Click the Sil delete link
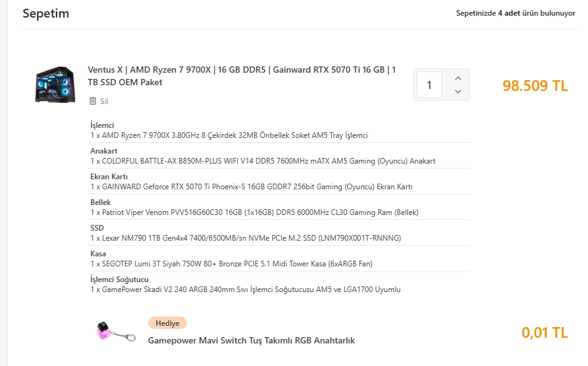The height and width of the screenshot is (366, 588). 104,101
